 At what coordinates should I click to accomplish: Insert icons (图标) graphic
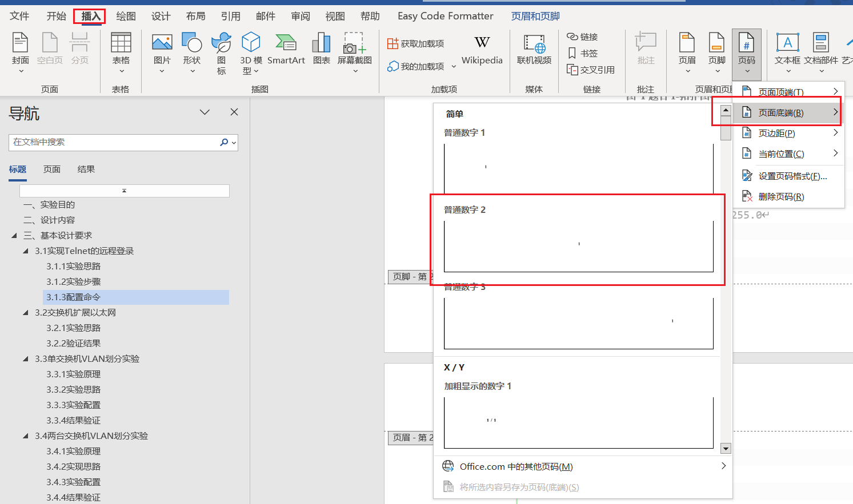[221, 53]
